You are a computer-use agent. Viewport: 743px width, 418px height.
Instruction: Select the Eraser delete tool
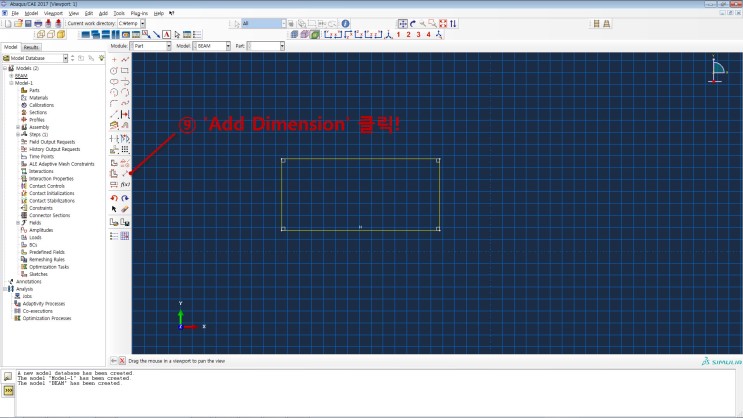[x=125, y=209]
